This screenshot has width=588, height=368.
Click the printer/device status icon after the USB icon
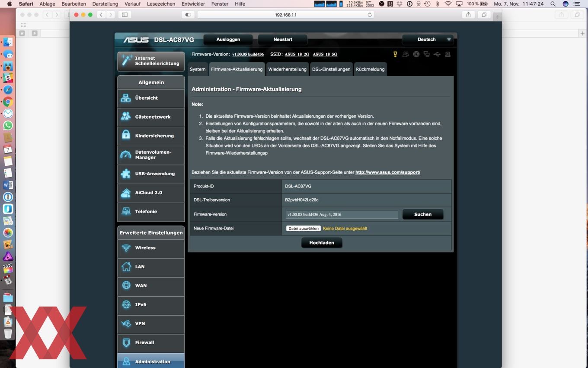click(447, 54)
